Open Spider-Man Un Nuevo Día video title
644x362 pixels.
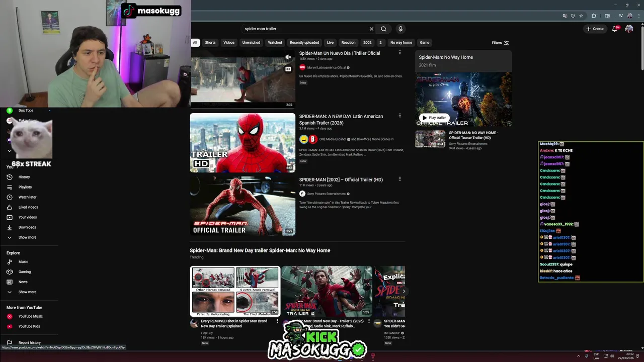pos(340,53)
